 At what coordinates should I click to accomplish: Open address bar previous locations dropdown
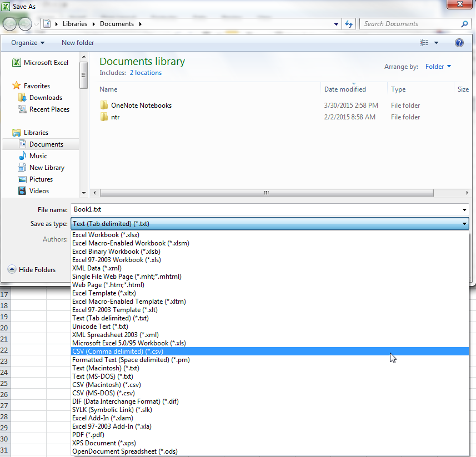pos(336,24)
